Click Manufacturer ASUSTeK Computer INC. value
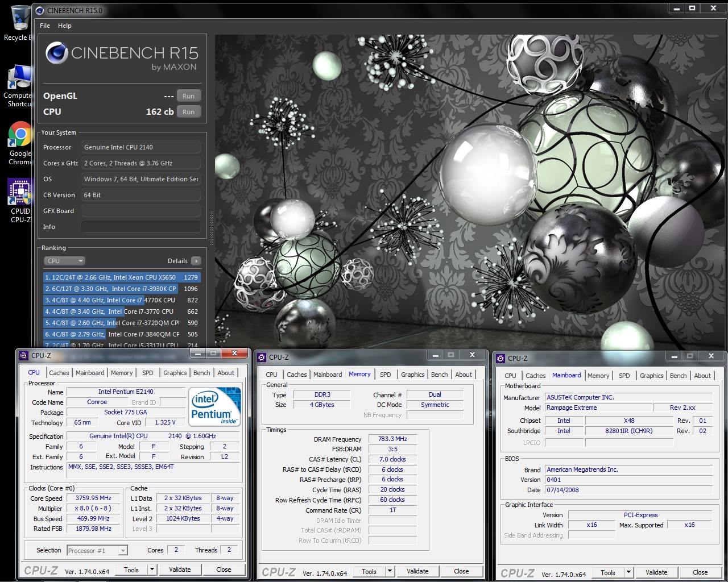This screenshot has height=582, width=728. (629, 397)
